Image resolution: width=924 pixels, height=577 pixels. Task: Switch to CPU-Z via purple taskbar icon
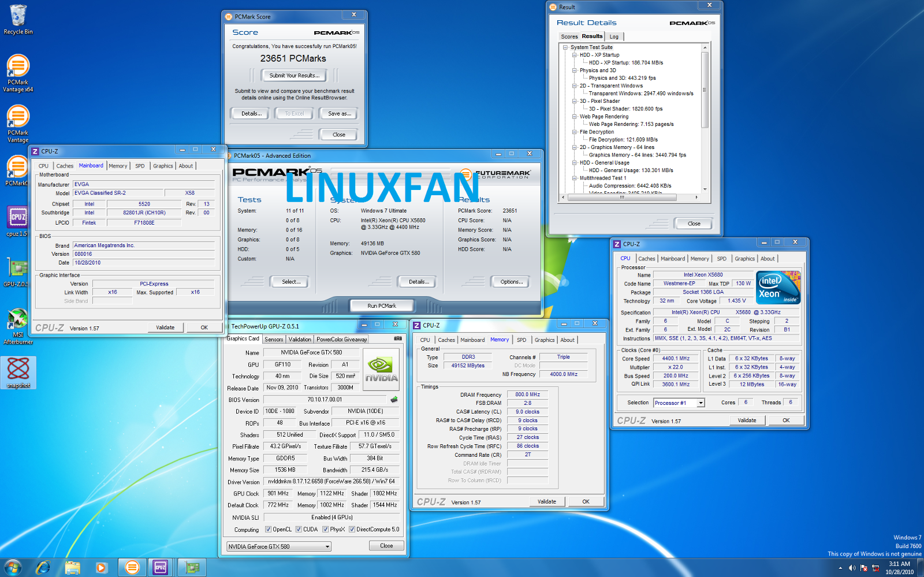pyautogui.click(x=161, y=568)
